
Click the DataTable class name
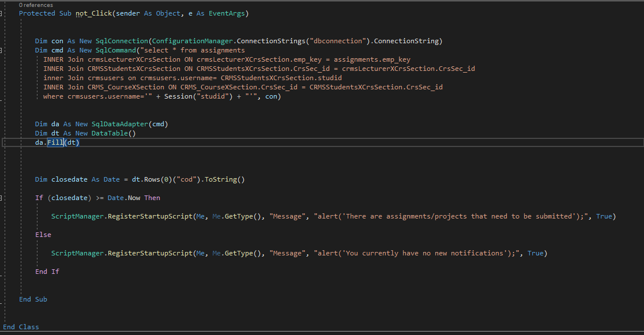[110, 133]
